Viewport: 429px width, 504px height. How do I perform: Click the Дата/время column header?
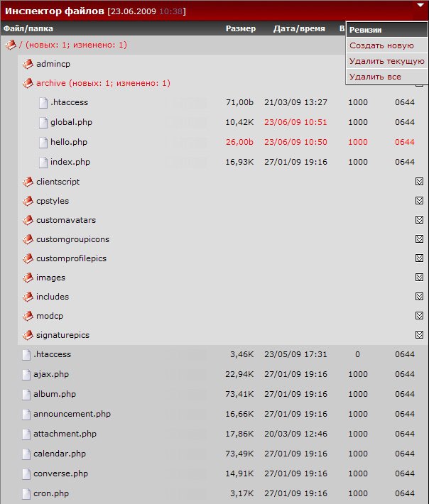[x=299, y=28]
